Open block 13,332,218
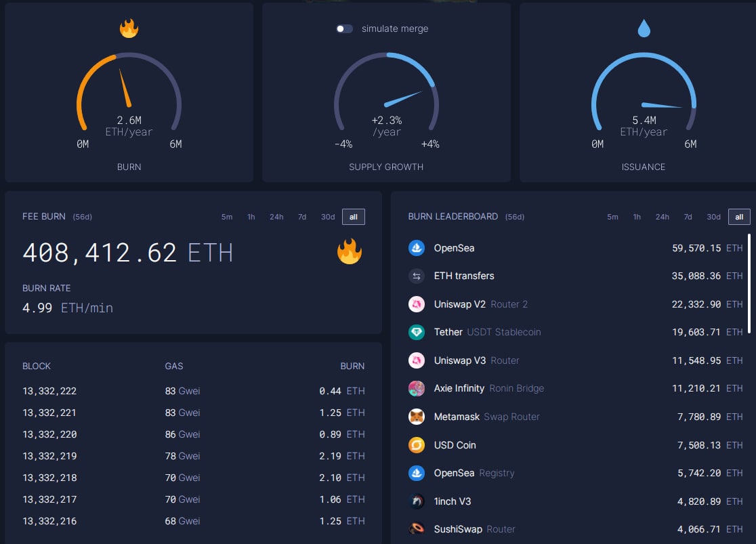This screenshot has height=544, width=756. pyautogui.click(x=49, y=478)
